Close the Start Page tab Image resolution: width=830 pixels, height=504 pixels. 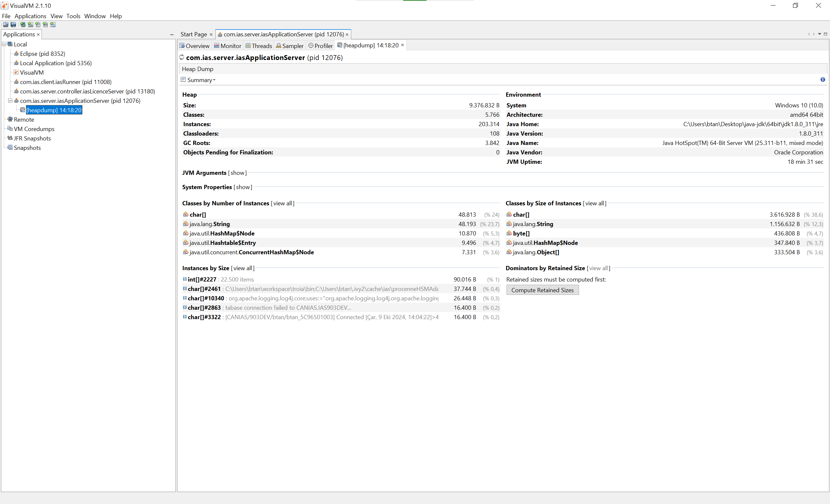pos(211,35)
